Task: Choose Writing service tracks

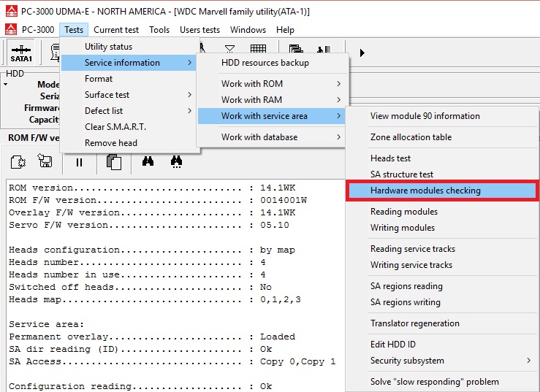Action: pos(442,265)
